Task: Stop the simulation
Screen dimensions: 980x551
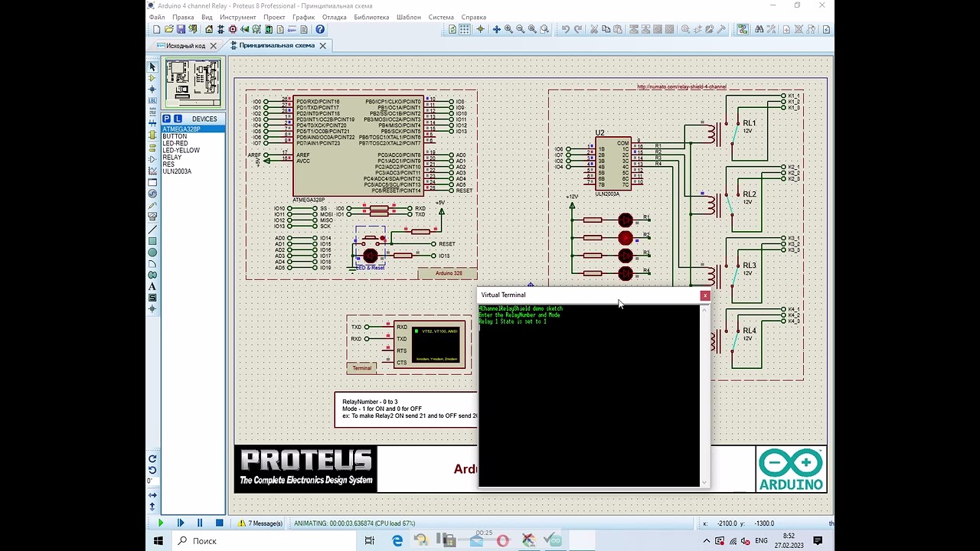Action: 219,523
